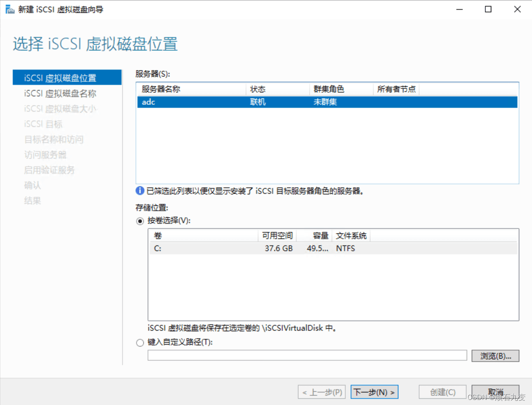Sort volumes by 卷 column header
532x405 pixels.
[x=203, y=236]
